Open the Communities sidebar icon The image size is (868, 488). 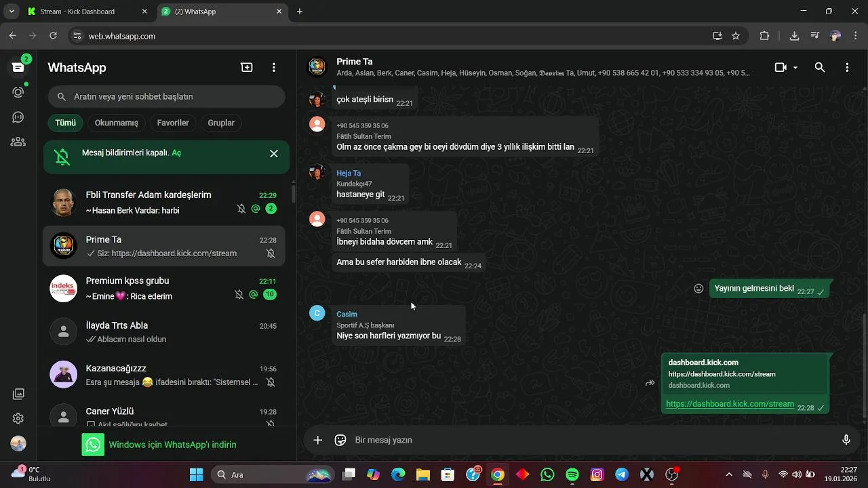[x=18, y=142]
